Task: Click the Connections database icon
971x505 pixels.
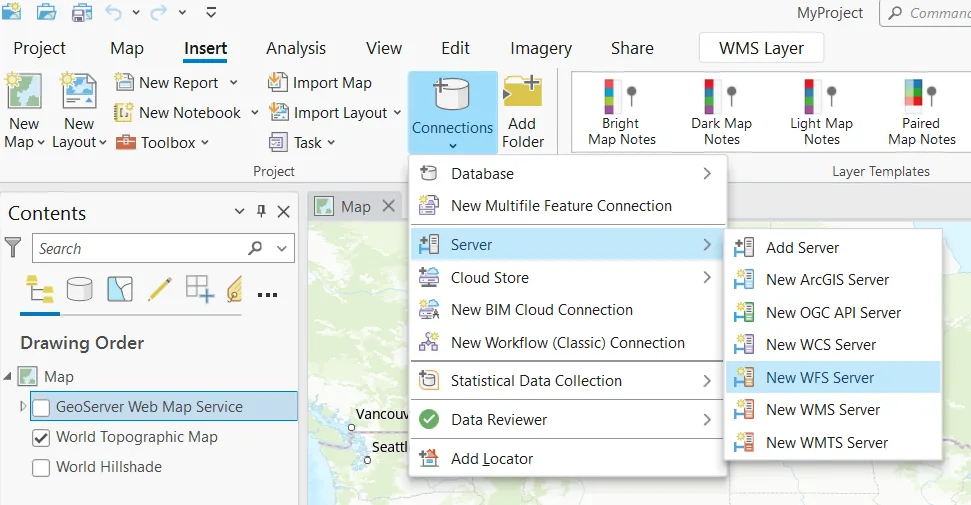Action: 452,94
